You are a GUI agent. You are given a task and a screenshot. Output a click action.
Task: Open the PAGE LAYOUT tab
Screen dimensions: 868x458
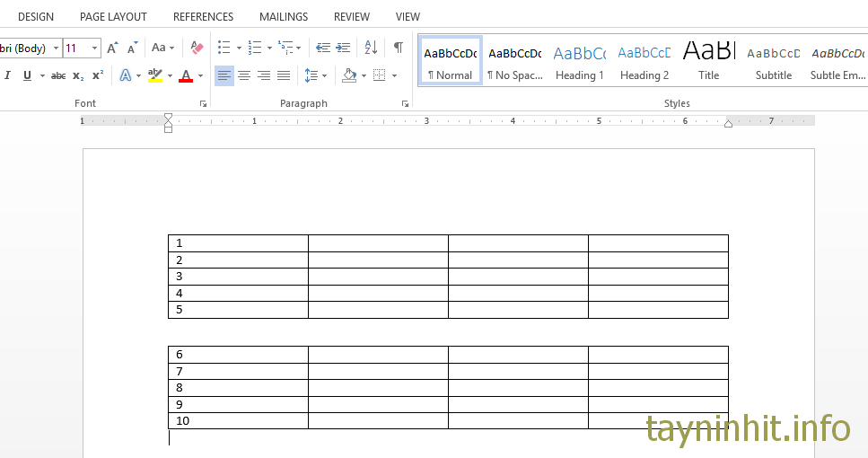(x=113, y=16)
